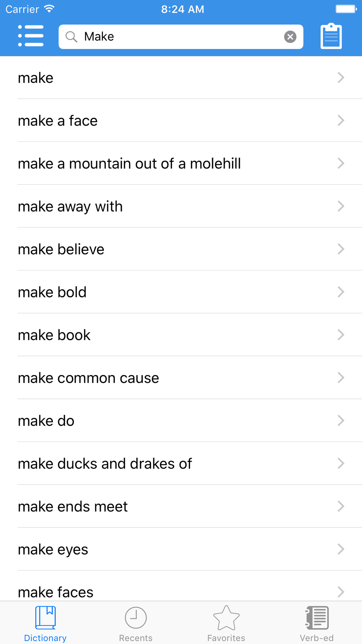Clear the search text with X icon
Image resolution: width=362 pixels, height=644 pixels.
pyautogui.click(x=290, y=37)
